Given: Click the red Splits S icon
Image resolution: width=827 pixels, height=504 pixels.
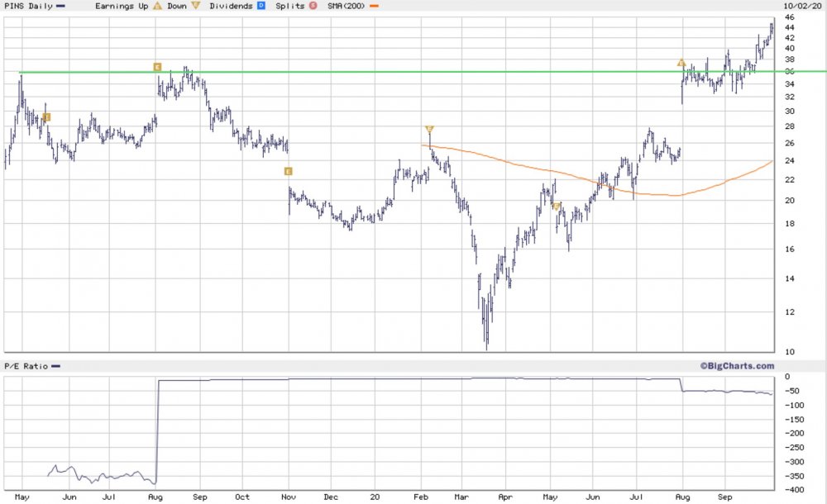Looking at the screenshot, I should [x=313, y=6].
